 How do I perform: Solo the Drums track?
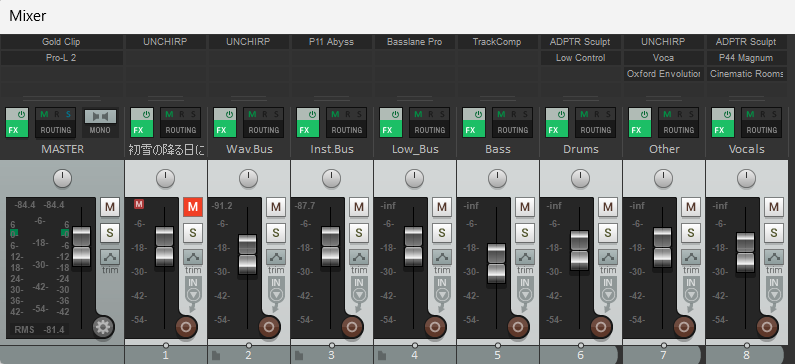click(608, 233)
